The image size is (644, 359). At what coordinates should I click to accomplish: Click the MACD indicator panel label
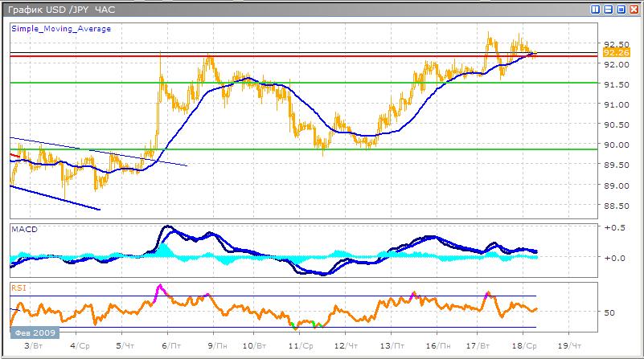23,230
